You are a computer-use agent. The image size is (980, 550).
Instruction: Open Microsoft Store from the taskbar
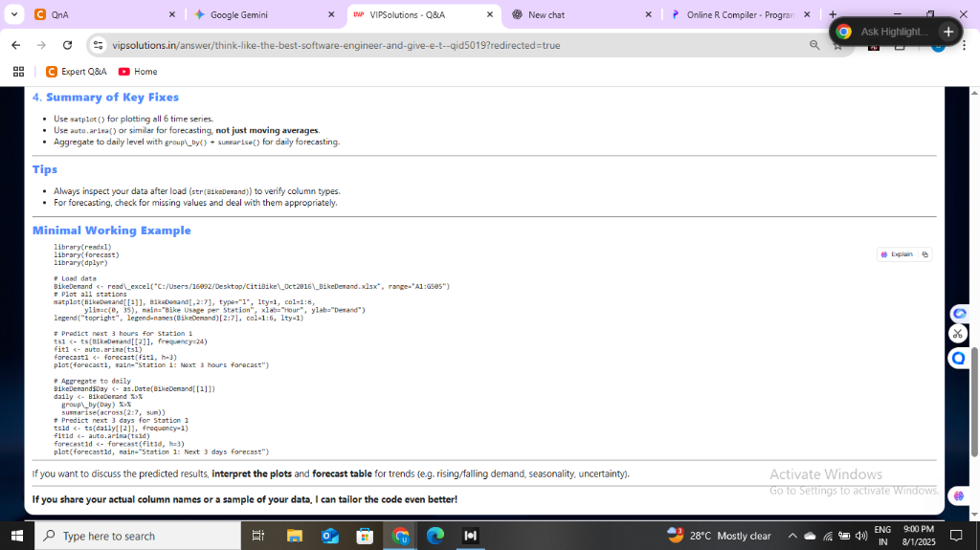pyautogui.click(x=365, y=536)
